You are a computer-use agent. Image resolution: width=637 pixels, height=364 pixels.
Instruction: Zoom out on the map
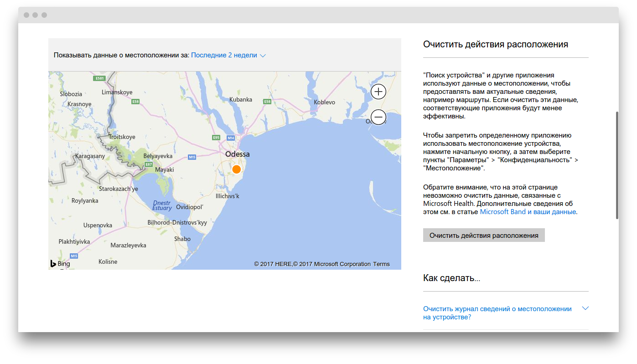(378, 118)
